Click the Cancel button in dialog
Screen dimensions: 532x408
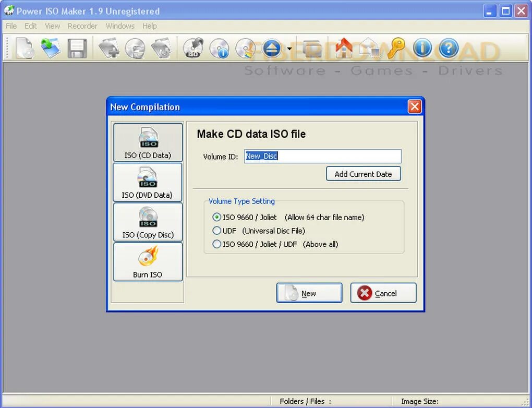(x=383, y=293)
